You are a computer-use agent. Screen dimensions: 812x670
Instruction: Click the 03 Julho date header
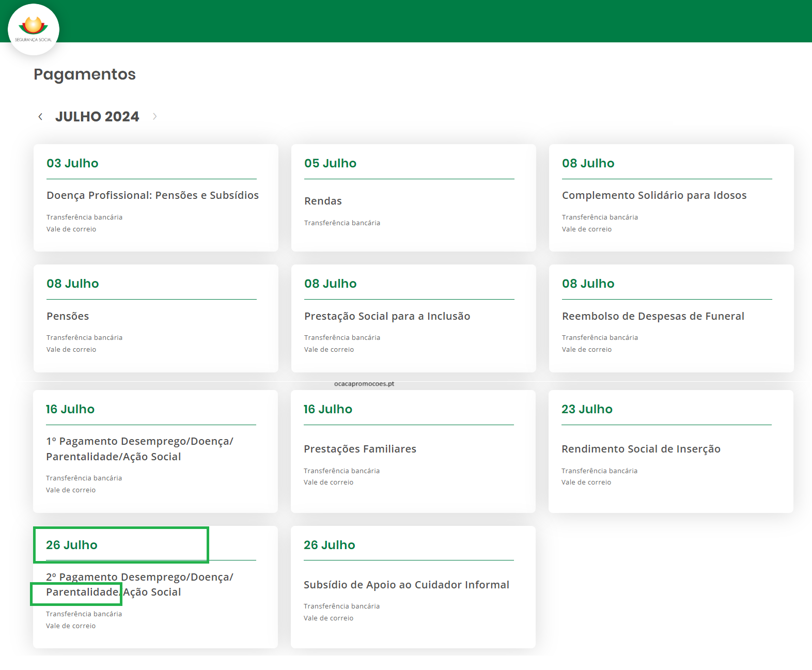pos(72,163)
